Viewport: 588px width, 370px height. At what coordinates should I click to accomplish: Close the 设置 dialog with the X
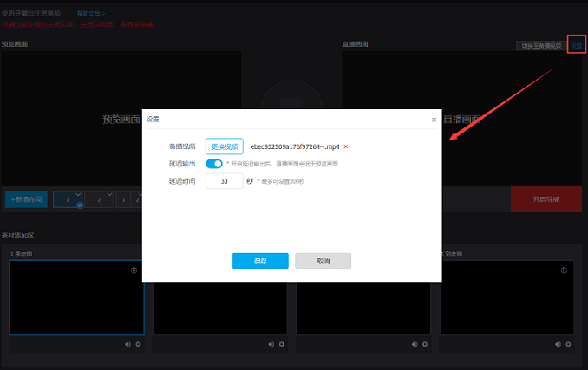[434, 120]
